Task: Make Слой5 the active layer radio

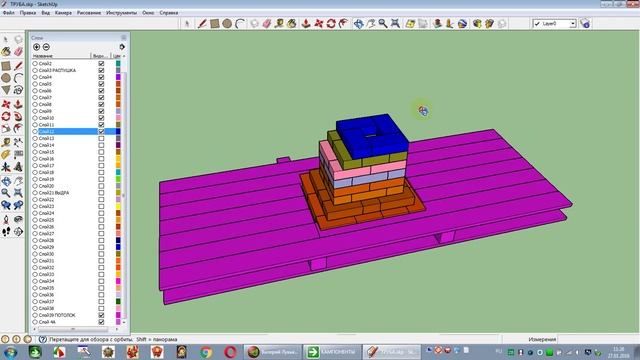Action: pos(35,84)
